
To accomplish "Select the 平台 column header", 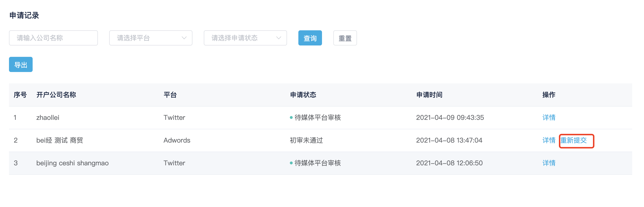I will tap(170, 95).
